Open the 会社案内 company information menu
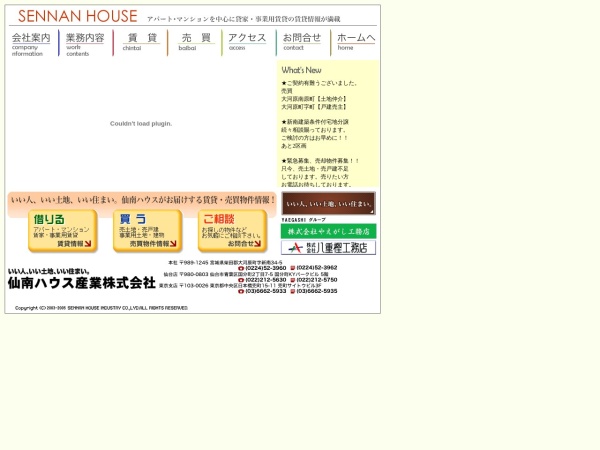 (x=31, y=44)
